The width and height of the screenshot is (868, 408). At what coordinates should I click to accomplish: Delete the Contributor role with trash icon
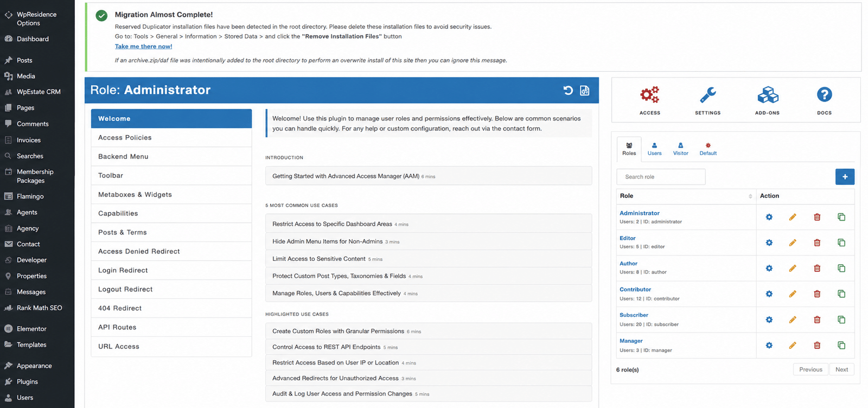coord(817,294)
